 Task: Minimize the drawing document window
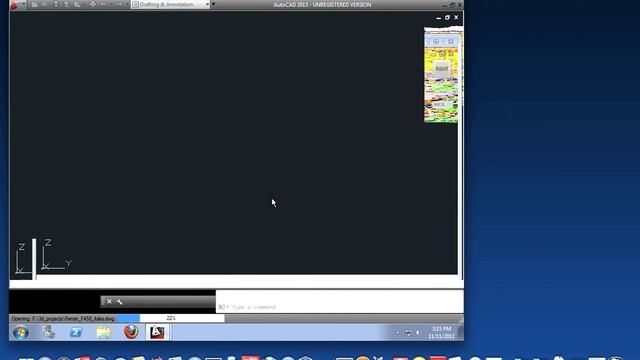coord(438,18)
